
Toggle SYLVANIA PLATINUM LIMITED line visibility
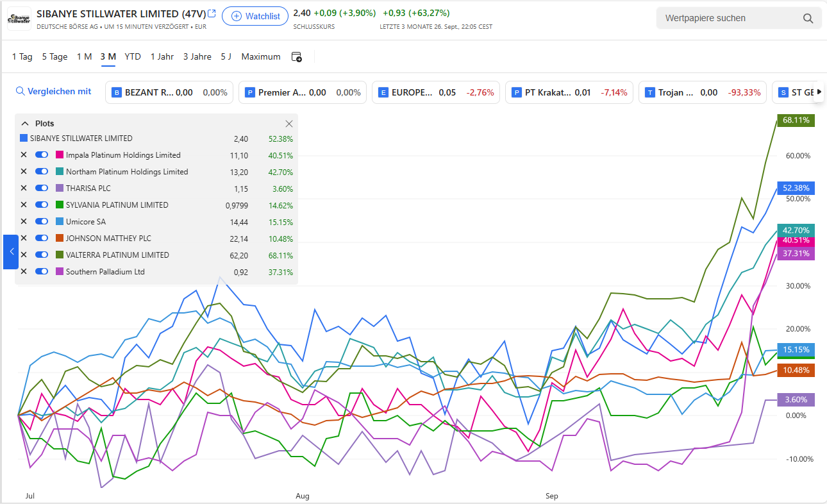click(42, 205)
